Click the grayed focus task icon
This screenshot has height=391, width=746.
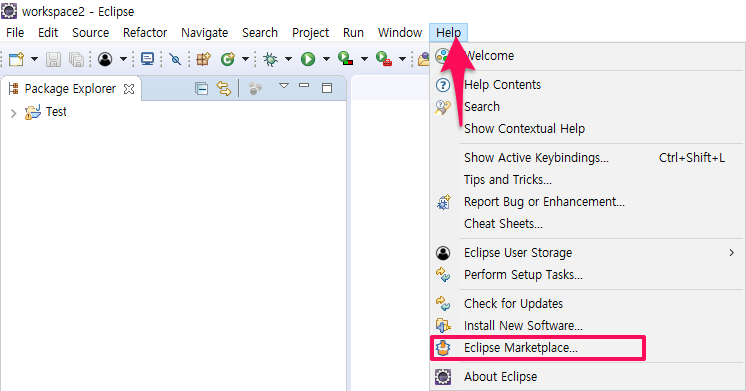(255, 88)
